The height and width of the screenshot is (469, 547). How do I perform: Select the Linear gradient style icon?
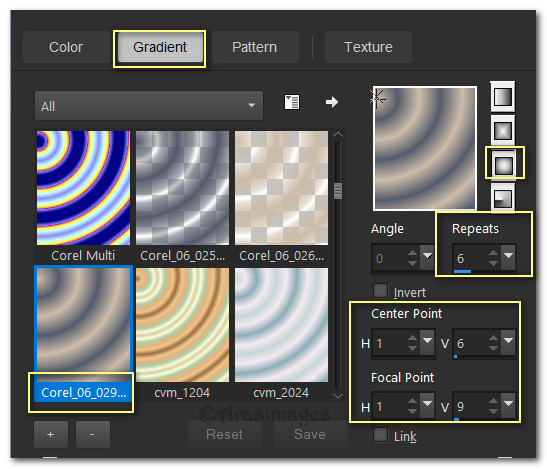pos(503,97)
